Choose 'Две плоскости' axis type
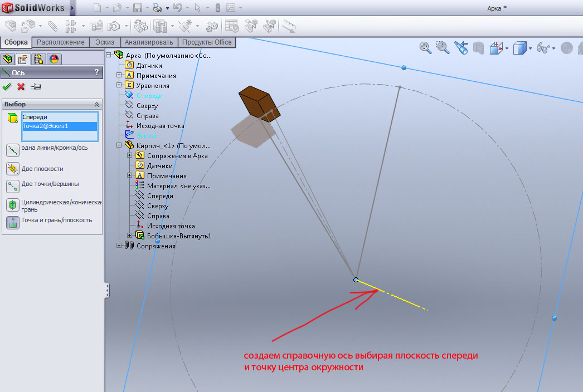 click(x=13, y=169)
